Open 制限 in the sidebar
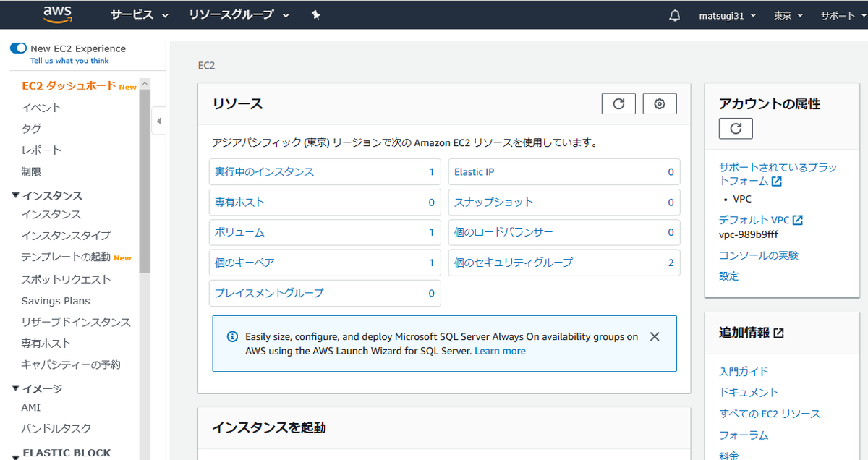This screenshot has width=868, height=460. (x=31, y=171)
